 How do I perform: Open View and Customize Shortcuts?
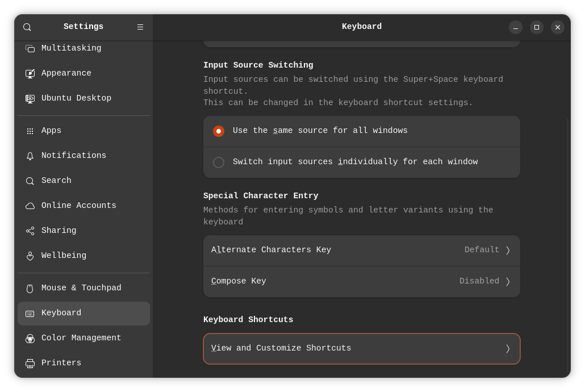(361, 349)
